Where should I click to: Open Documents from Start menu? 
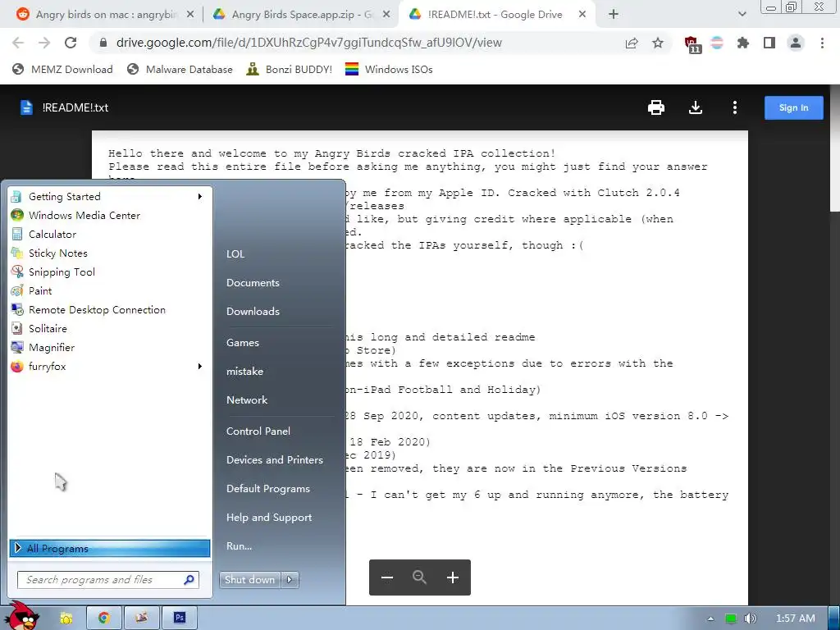pyautogui.click(x=253, y=283)
